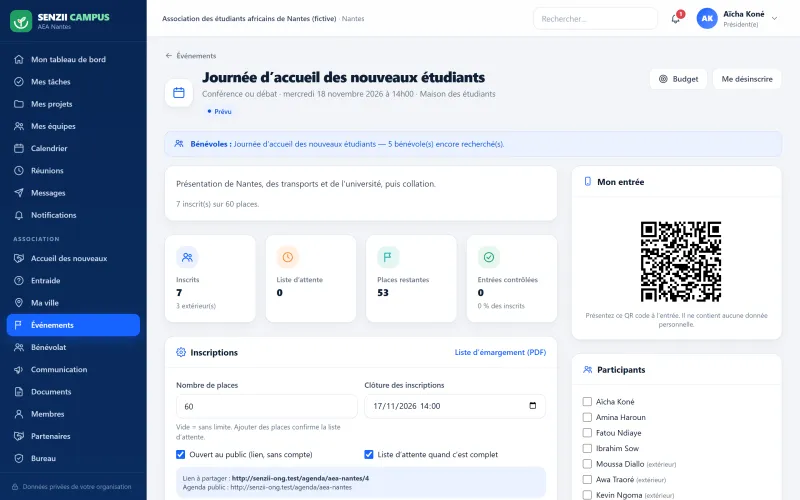Click the Inscriptions gear icon
The width and height of the screenshot is (800, 500).
pos(181,352)
